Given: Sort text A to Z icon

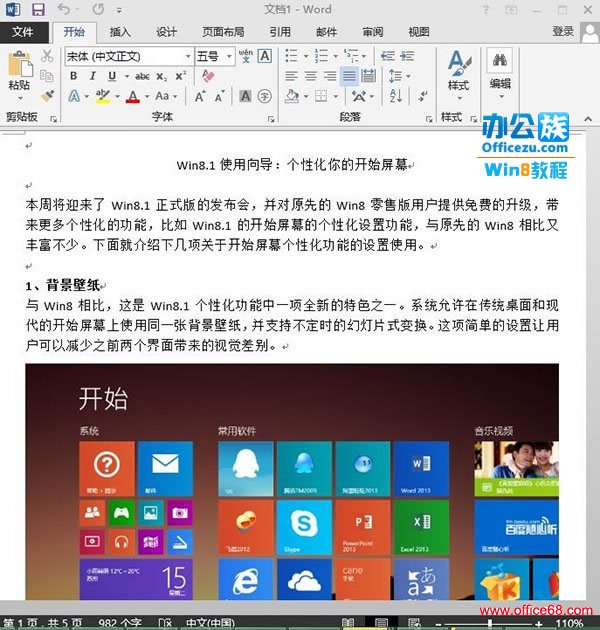Looking at the screenshot, I should click(396, 96).
